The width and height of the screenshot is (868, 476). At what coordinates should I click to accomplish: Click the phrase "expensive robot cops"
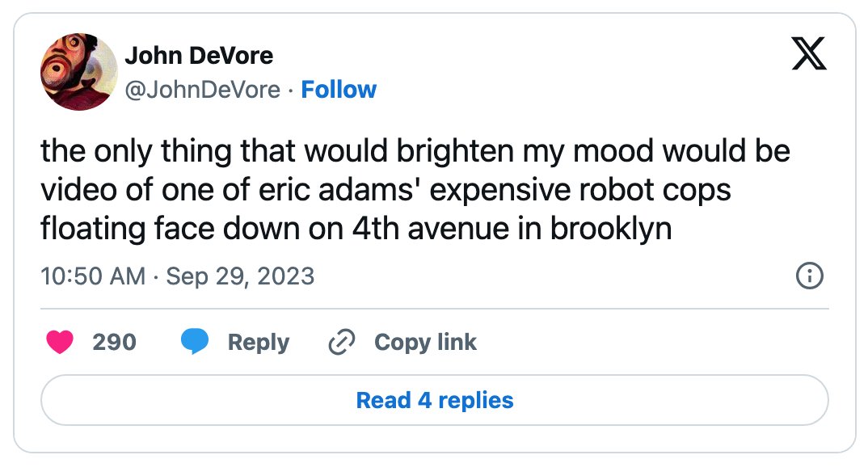[580, 189]
